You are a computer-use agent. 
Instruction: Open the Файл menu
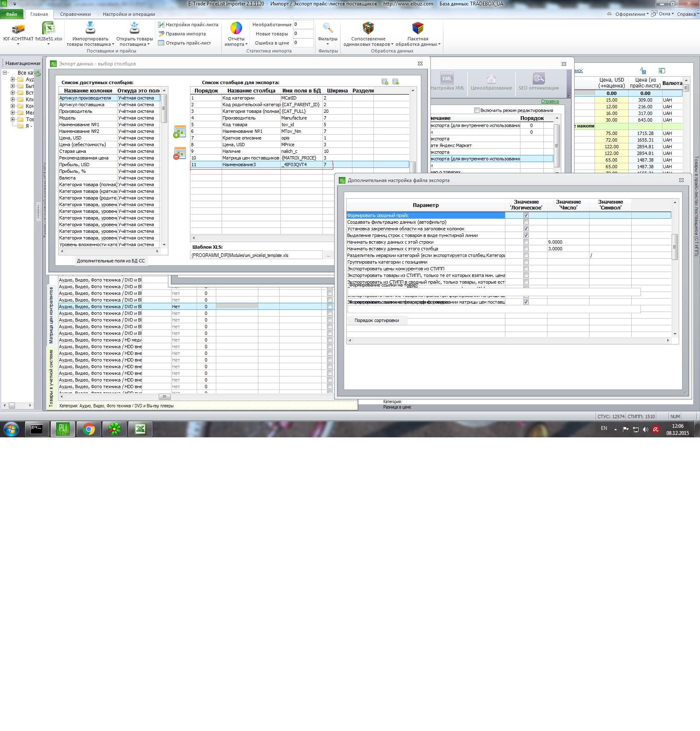[x=12, y=14]
